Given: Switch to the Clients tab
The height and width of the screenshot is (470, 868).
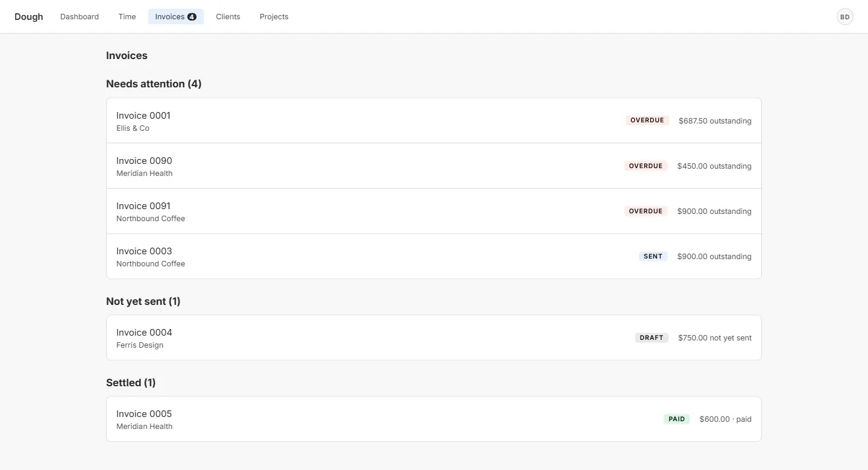Looking at the screenshot, I should [x=228, y=17].
